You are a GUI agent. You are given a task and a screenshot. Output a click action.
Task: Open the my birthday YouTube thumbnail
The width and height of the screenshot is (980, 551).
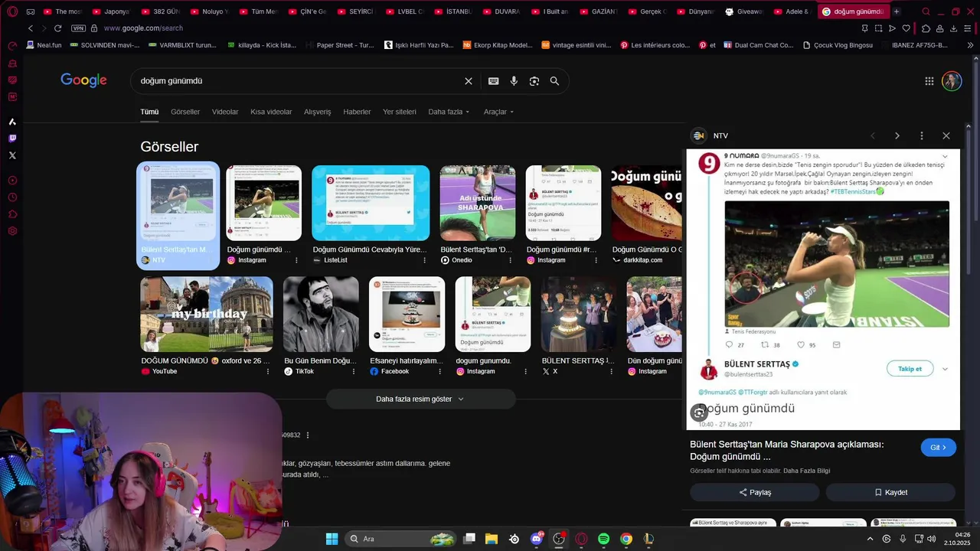tap(207, 314)
